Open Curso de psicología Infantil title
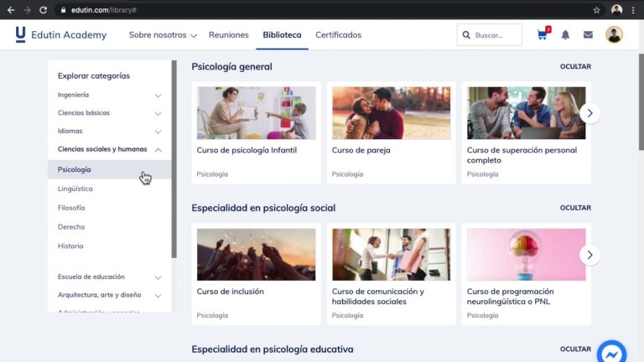This screenshot has height=362, width=644. 247,150
